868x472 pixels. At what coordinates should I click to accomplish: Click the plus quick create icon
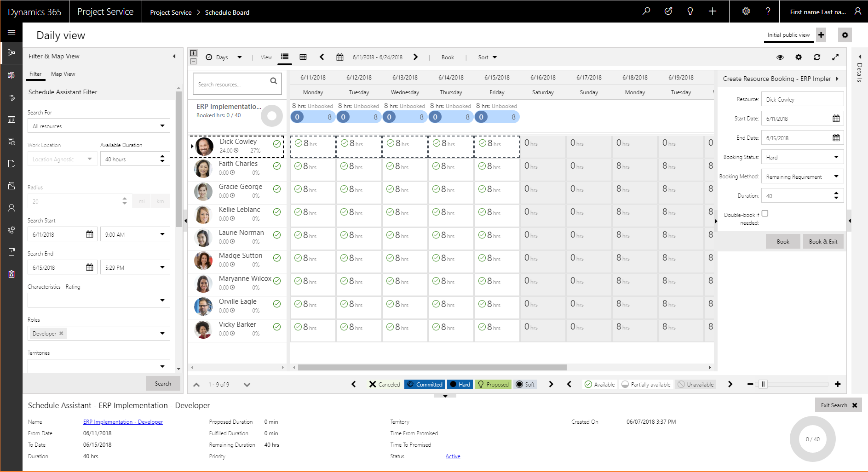tap(713, 11)
